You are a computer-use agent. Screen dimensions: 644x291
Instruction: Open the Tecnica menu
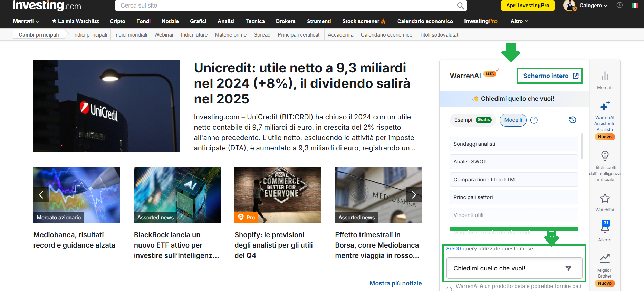coord(255,21)
